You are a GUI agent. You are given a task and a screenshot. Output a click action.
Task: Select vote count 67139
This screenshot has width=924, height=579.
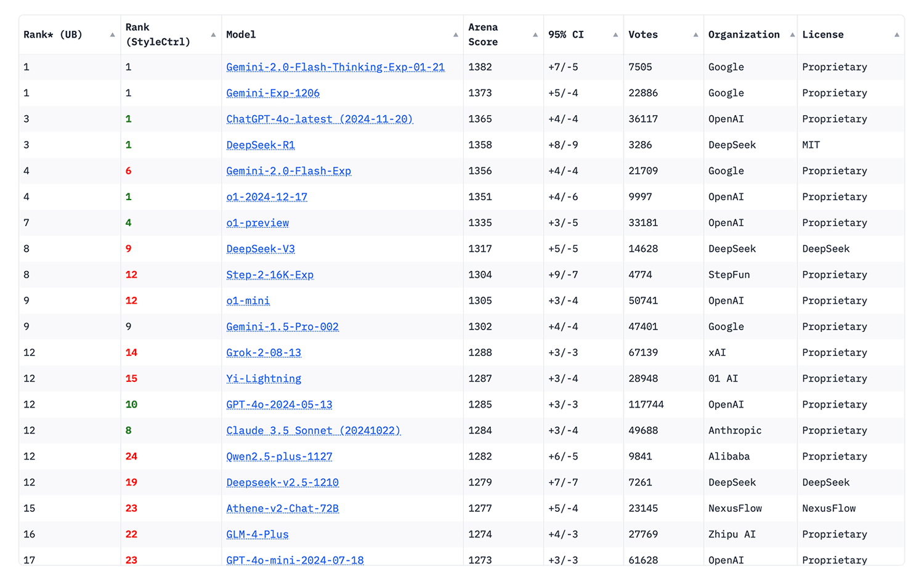point(643,352)
